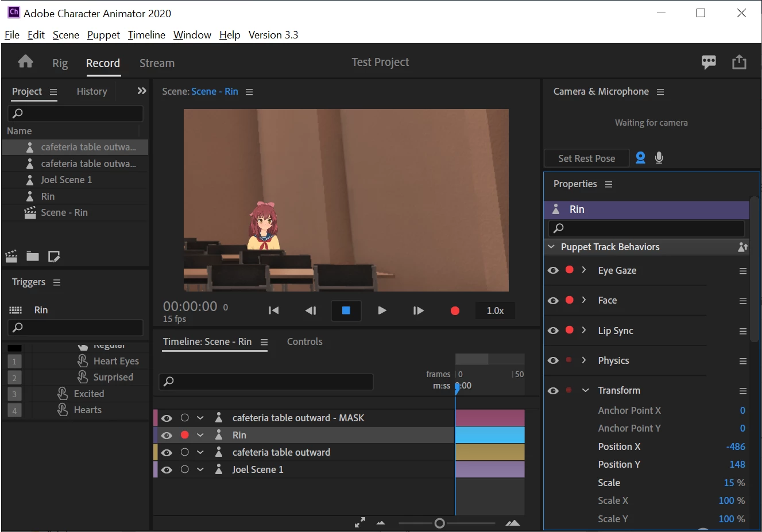The height and width of the screenshot is (532, 762).
Task: Click the timeline zoom slider handle
Action: point(439,523)
